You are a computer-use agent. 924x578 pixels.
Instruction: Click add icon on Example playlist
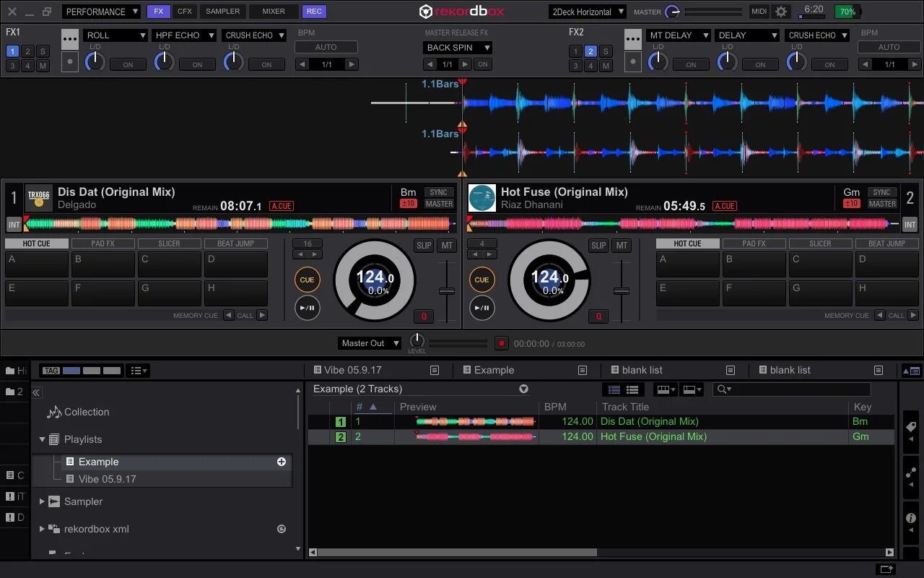tap(282, 462)
